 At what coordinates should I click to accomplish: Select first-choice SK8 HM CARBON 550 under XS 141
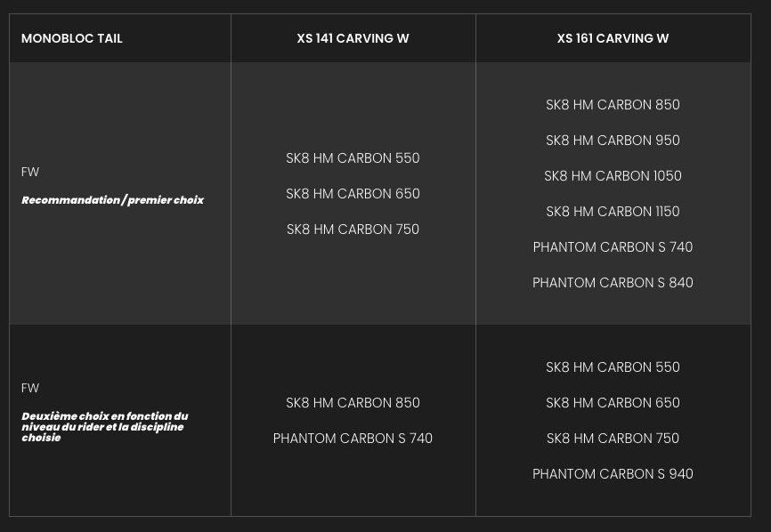click(x=353, y=158)
